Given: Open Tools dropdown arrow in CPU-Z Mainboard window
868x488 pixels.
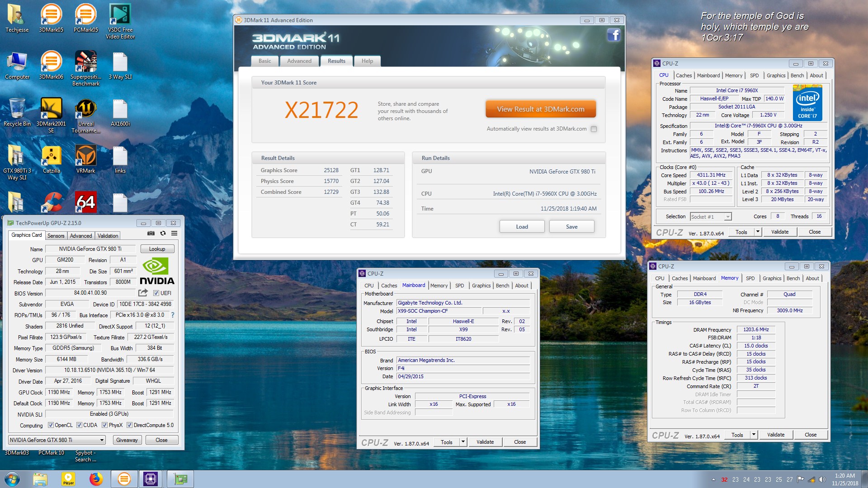Looking at the screenshot, I should (x=463, y=442).
